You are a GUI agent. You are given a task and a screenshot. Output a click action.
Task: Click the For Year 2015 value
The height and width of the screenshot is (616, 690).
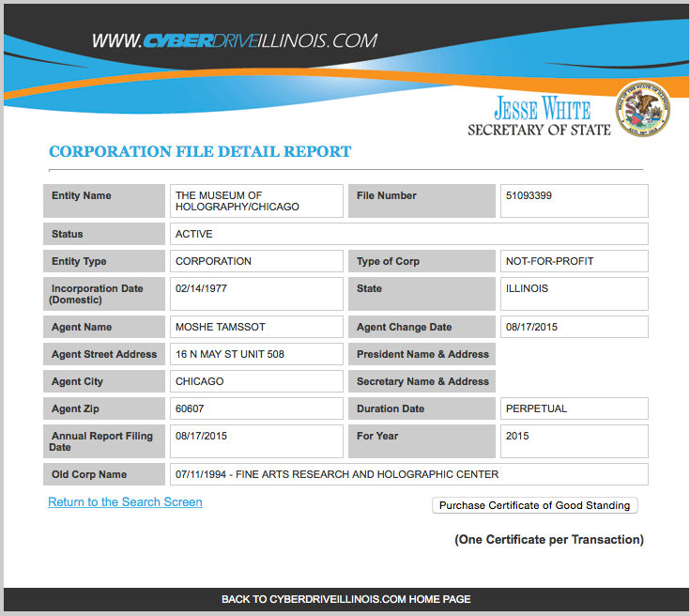[x=574, y=441]
